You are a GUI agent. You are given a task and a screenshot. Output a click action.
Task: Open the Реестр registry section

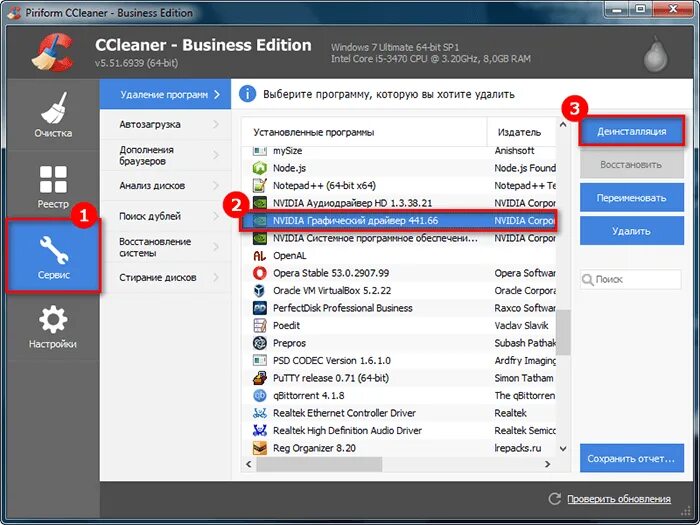[x=53, y=185]
